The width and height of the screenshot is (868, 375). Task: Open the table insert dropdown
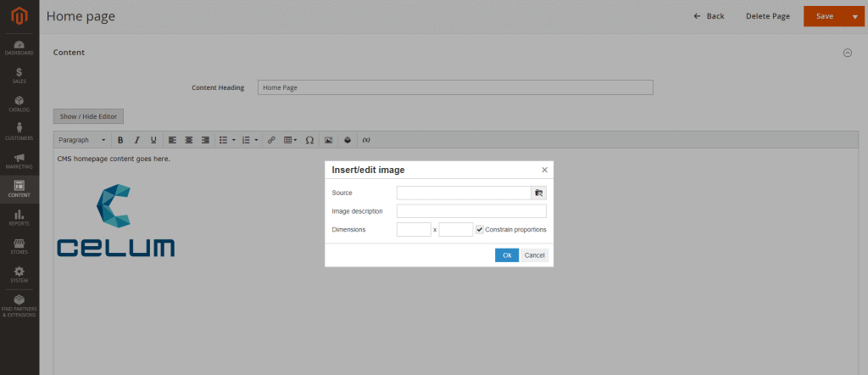pos(290,140)
